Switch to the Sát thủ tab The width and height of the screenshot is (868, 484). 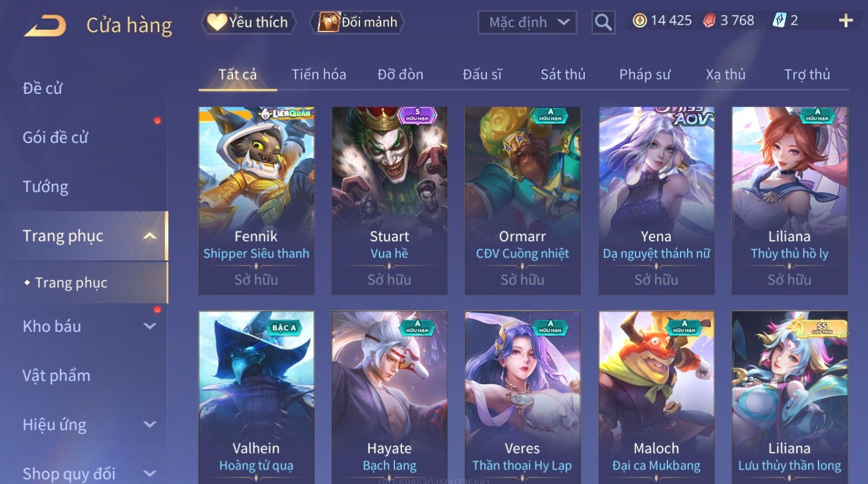[563, 74]
